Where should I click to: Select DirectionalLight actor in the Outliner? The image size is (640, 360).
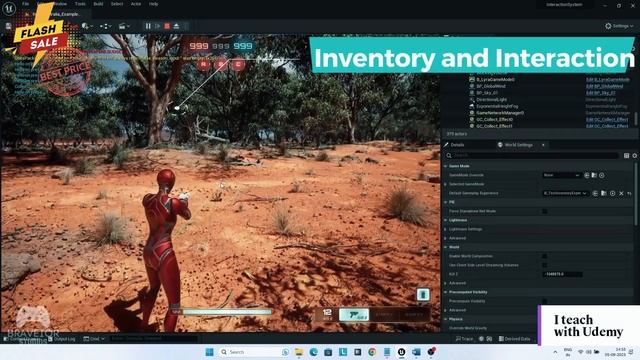point(491,100)
